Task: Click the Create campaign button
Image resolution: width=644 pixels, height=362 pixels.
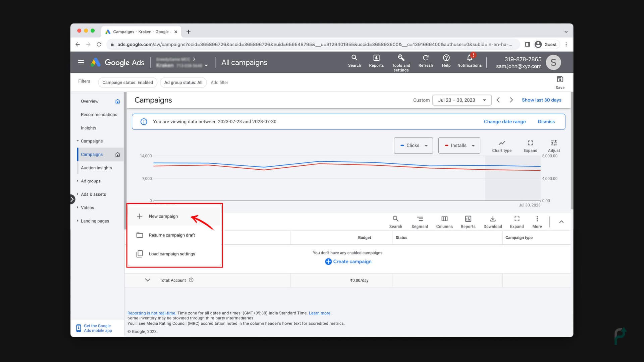Action: [348, 261]
